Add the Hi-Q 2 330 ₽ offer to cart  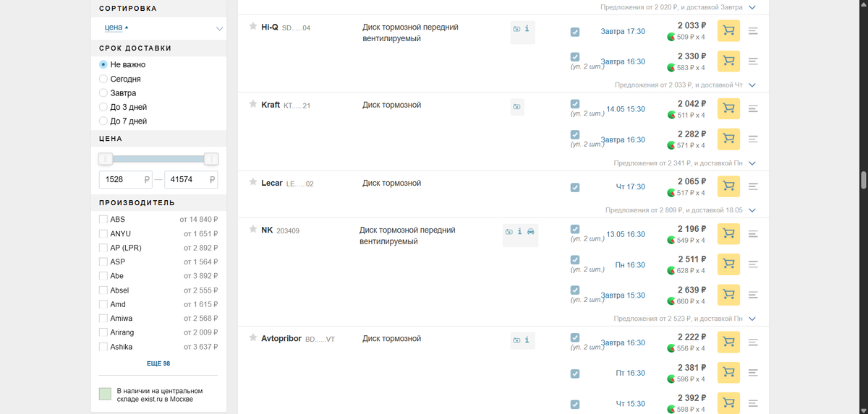pos(728,61)
